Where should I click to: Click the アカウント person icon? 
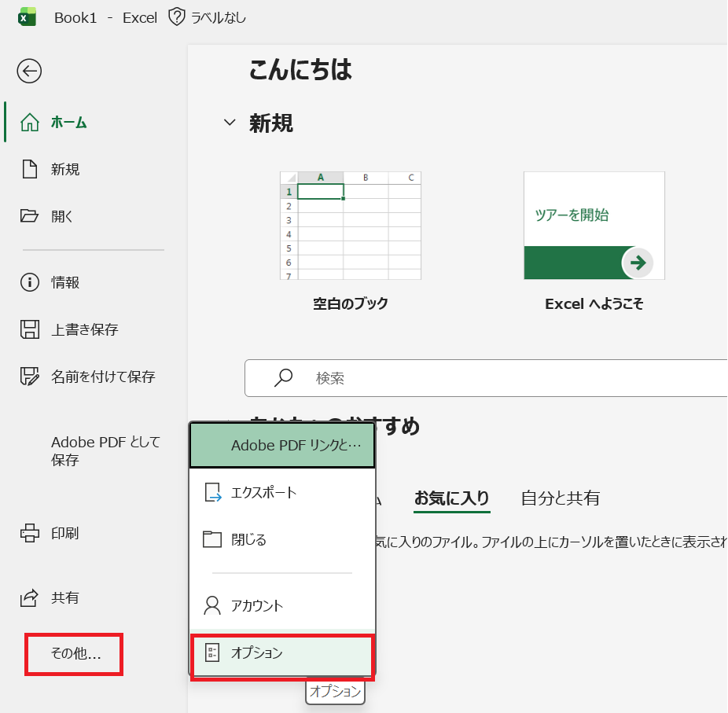point(212,605)
